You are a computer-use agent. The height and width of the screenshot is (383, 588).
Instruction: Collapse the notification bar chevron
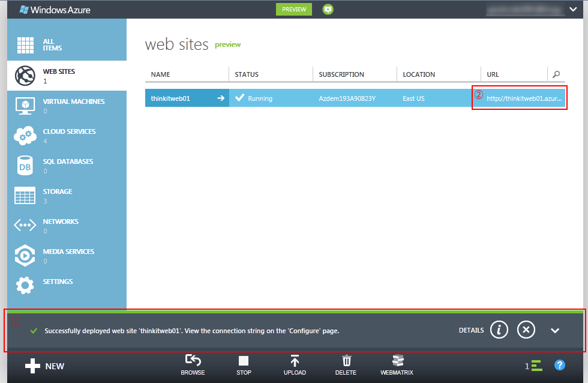[555, 331]
